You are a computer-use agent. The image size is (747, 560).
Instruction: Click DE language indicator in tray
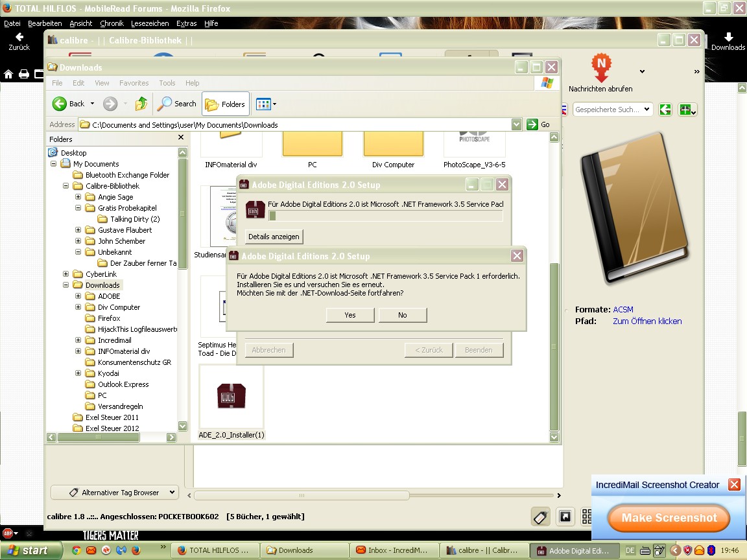pos(630,550)
